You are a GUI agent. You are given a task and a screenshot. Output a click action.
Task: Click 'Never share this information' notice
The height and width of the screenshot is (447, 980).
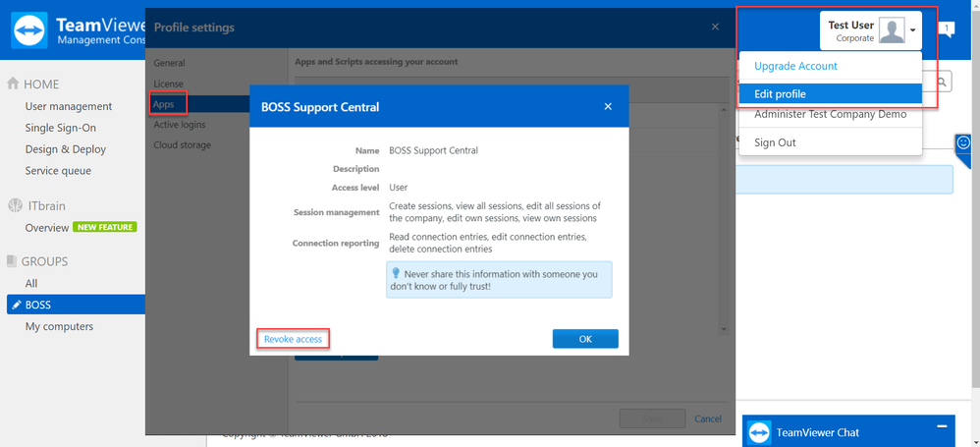point(500,279)
